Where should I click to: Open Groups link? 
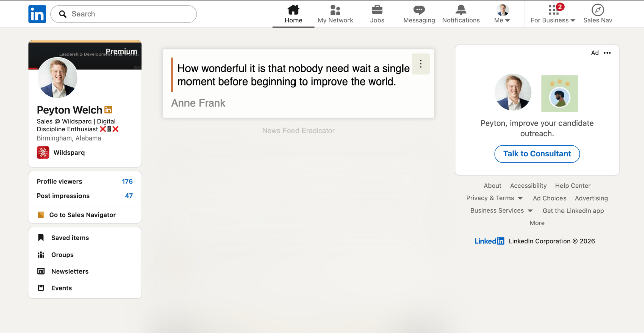pyautogui.click(x=62, y=255)
